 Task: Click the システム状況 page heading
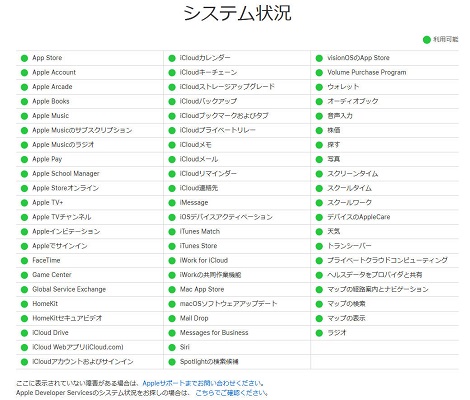(238, 13)
